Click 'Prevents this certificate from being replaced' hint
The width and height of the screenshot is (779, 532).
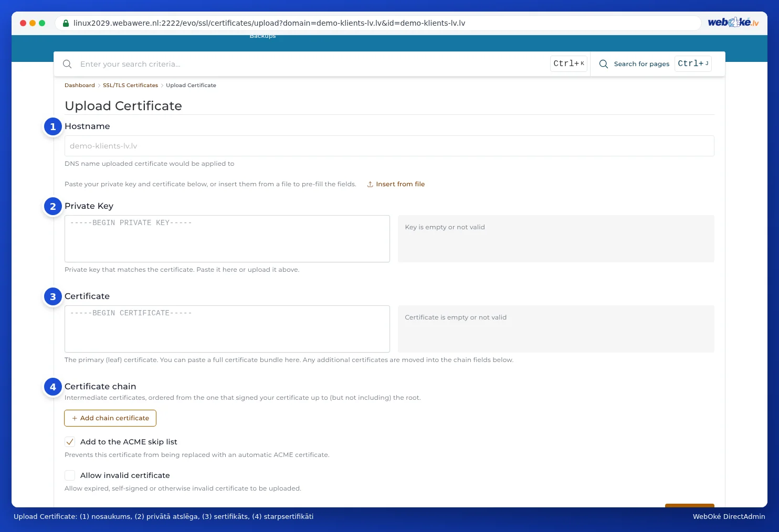(x=197, y=455)
